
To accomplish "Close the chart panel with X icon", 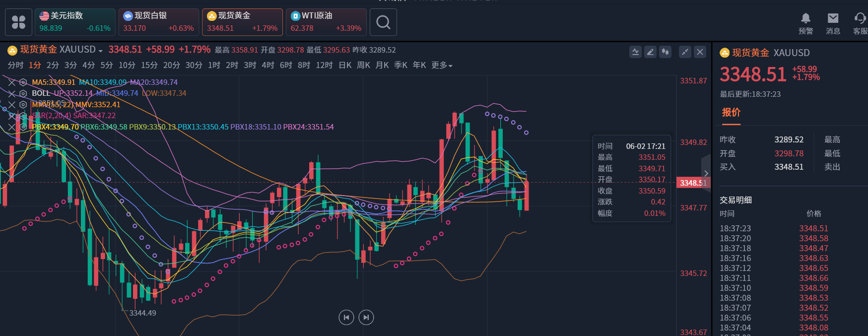I will pyautogui.click(x=700, y=52).
